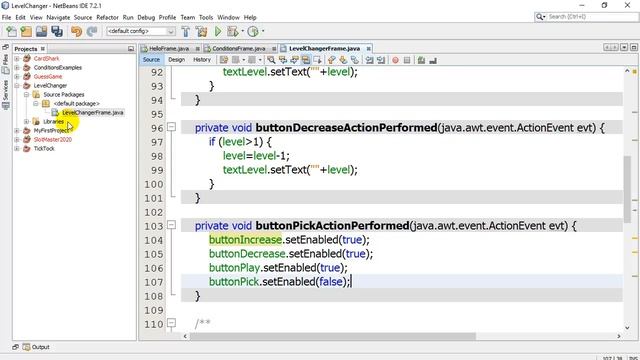The width and height of the screenshot is (640, 360).
Task: Click Find Next Occurrence editor icon
Action: pyautogui.click(x=294, y=60)
